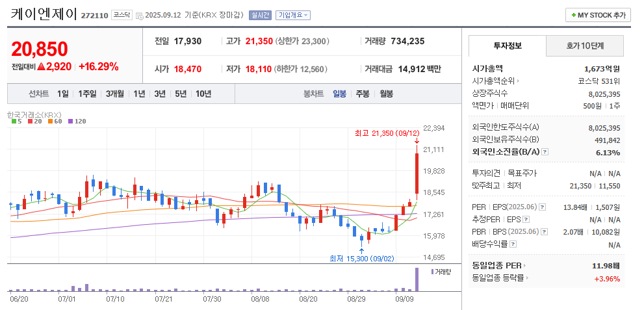Open the 동일업종 PER link
The width and height of the screenshot is (644, 310).
coord(497,266)
